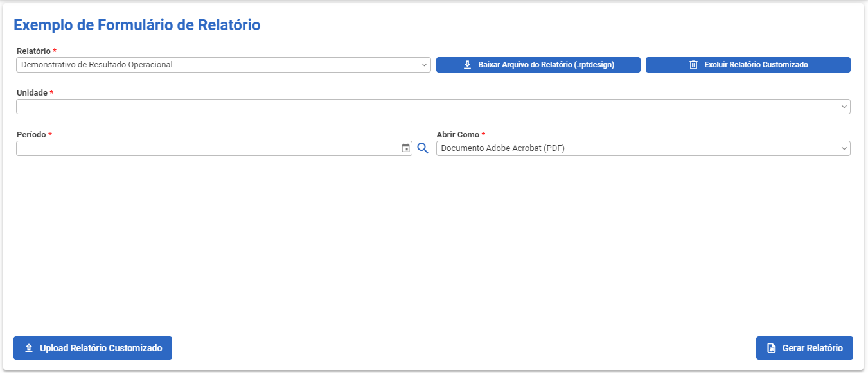This screenshot has height=373, width=868.
Task: Expand the Unidade dropdown
Action: 433,107
